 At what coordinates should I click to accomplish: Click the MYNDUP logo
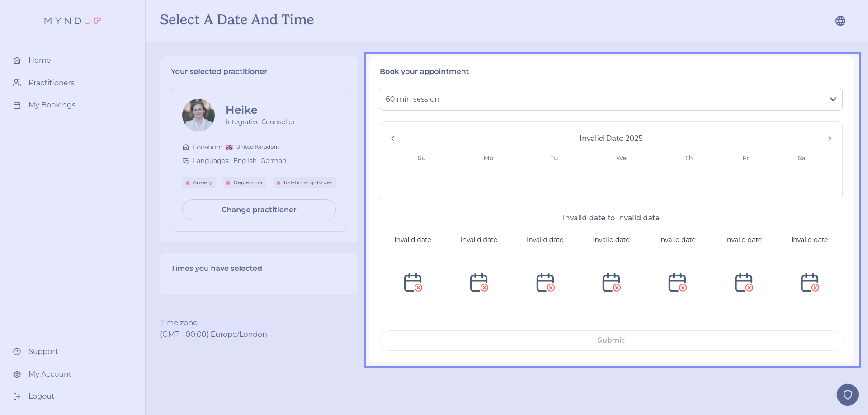[72, 21]
